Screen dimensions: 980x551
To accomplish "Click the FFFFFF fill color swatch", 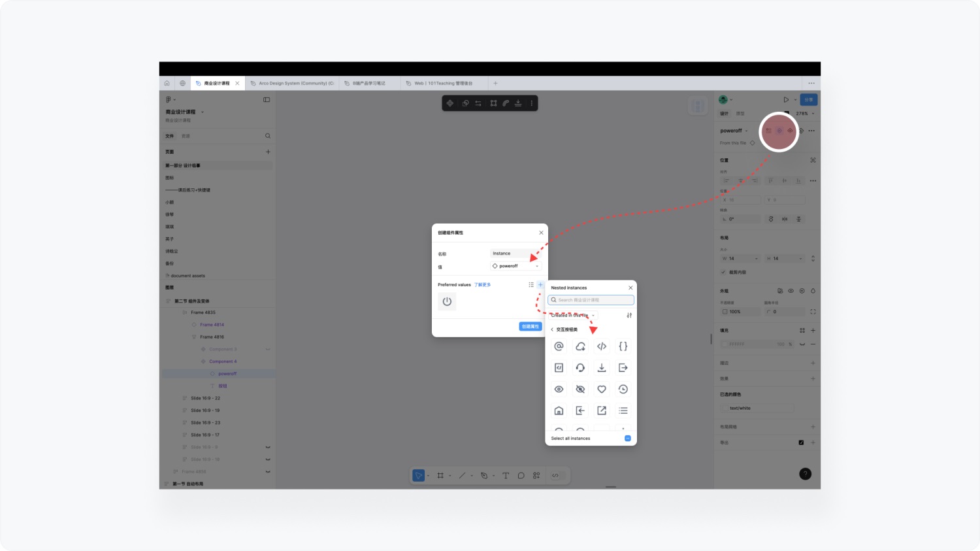I will pos(725,344).
